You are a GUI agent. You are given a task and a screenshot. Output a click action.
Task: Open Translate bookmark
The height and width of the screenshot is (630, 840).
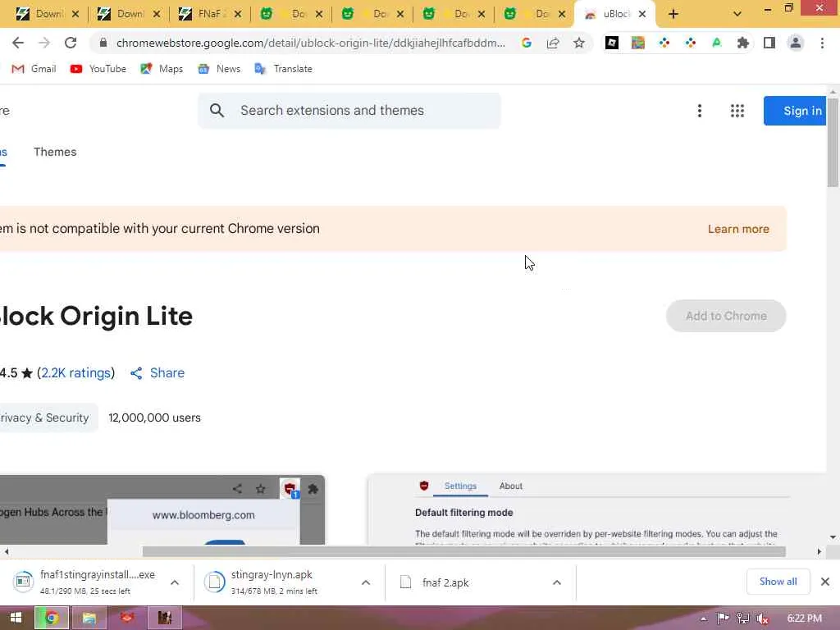point(283,69)
